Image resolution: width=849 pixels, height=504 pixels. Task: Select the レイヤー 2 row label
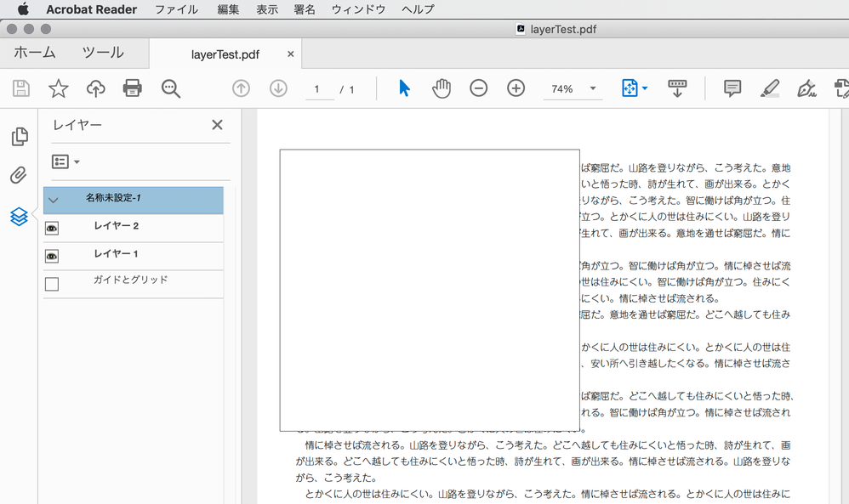pos(117,226)
